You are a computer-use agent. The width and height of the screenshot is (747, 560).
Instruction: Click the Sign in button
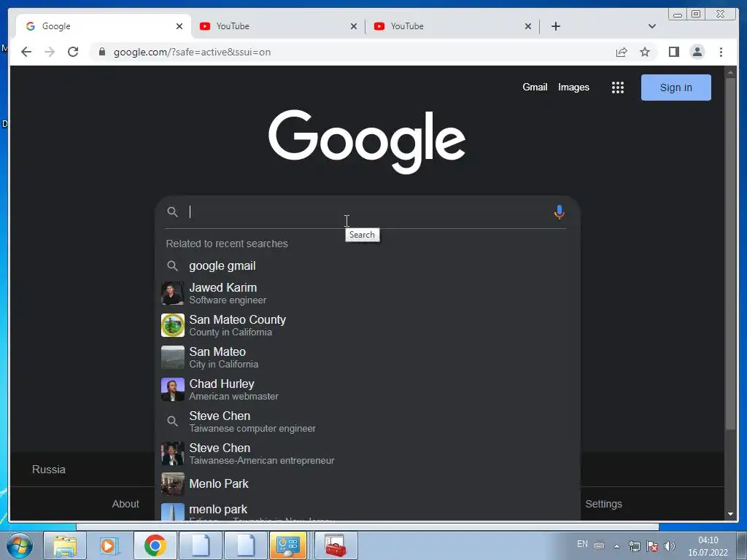[x=676, y=87]
